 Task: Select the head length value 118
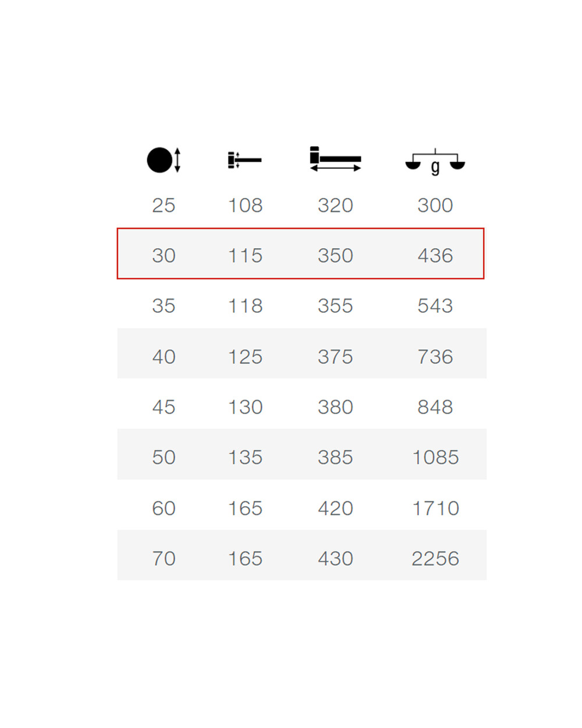[x=245, y=306]
